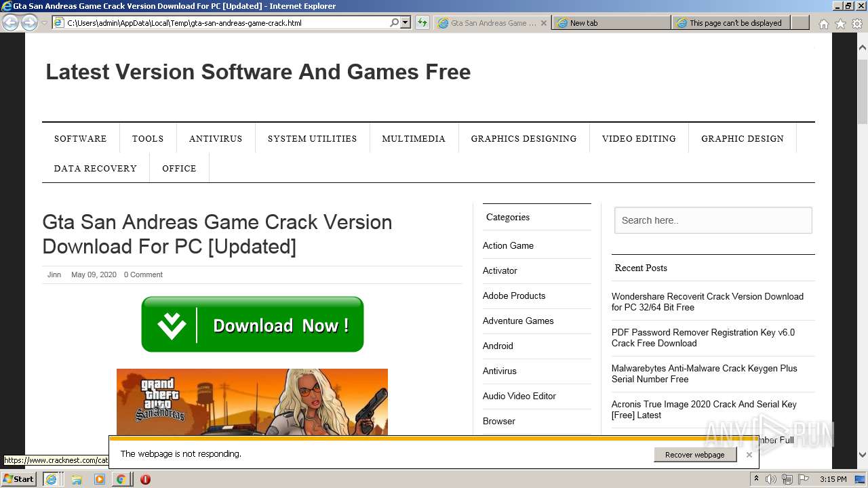Click the vertical scrollbar up arrow

point(862,48)
